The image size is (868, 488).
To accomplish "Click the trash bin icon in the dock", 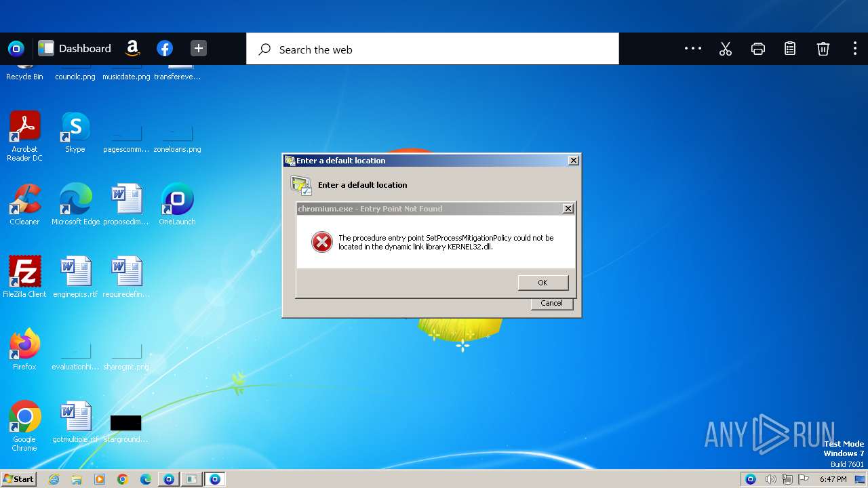I will (823, 49).
